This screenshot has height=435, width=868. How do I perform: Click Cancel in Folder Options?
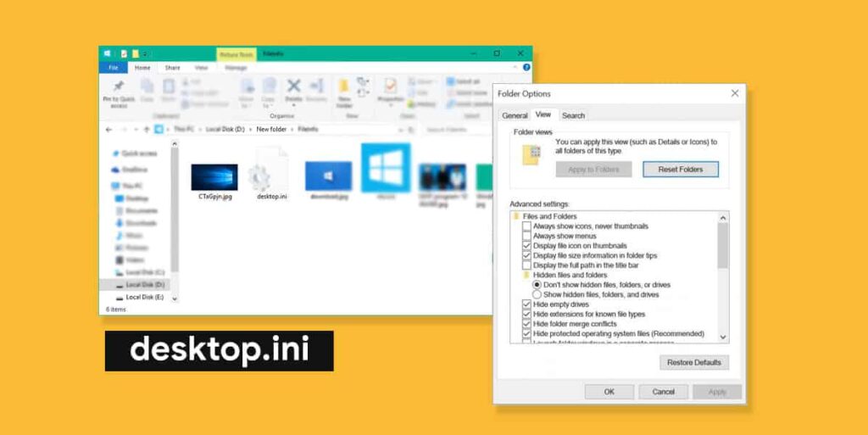tap(663, 392)
